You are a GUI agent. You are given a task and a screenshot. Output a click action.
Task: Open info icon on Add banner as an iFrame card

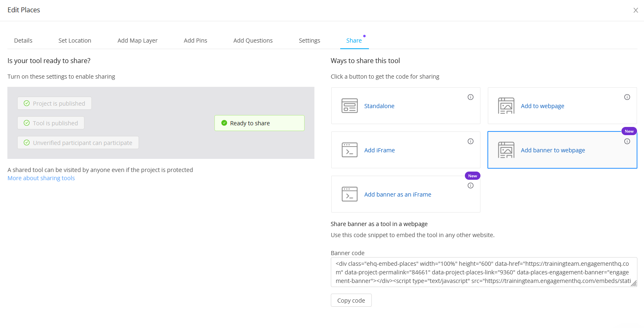click(471, 185)
